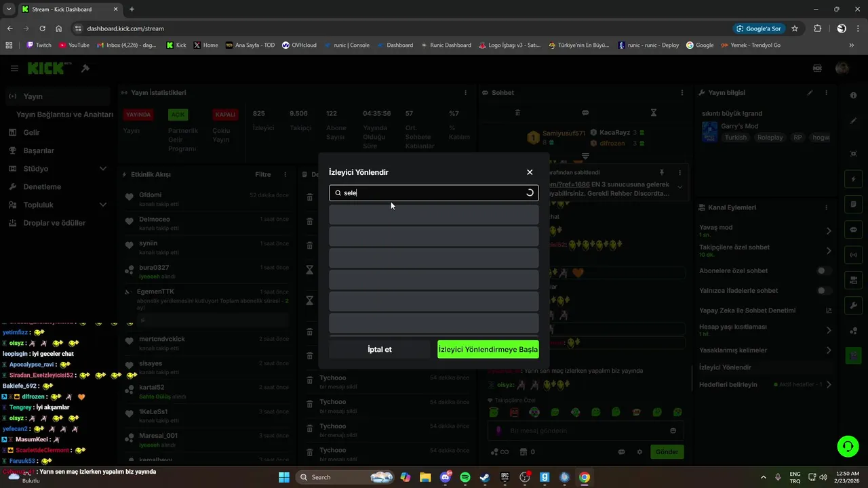Expand Yavaş mod settings arrow
The width and height of the screenshot is (868, 488).
(x=829, y=231)
